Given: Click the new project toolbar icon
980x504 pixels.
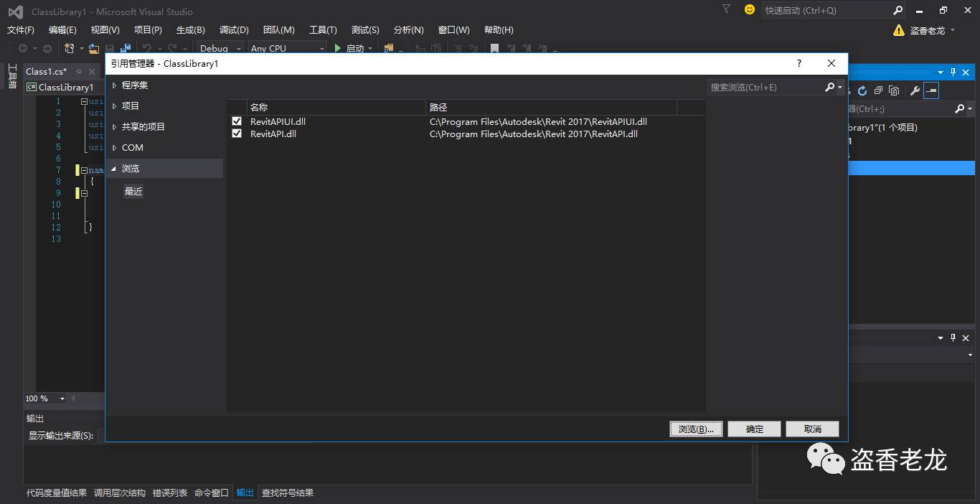Looking at the screenshot, I should [70, 48].
